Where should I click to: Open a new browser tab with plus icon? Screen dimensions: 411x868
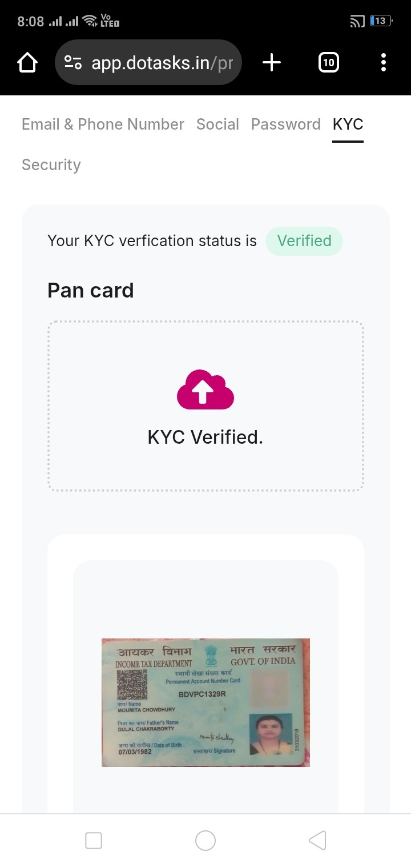coord(272,63)
